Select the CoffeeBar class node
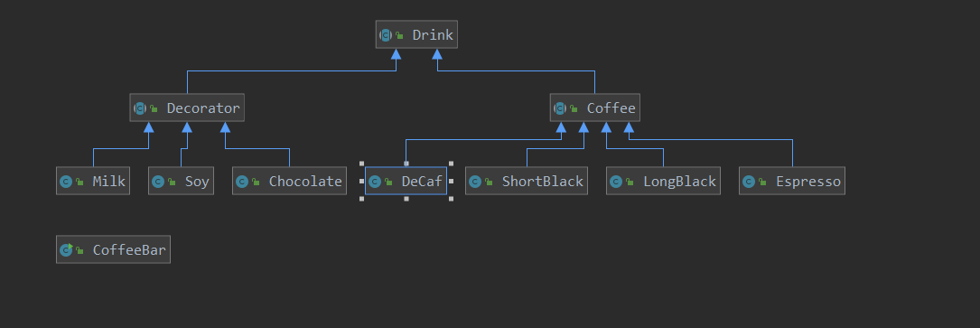 click(113, 250)
